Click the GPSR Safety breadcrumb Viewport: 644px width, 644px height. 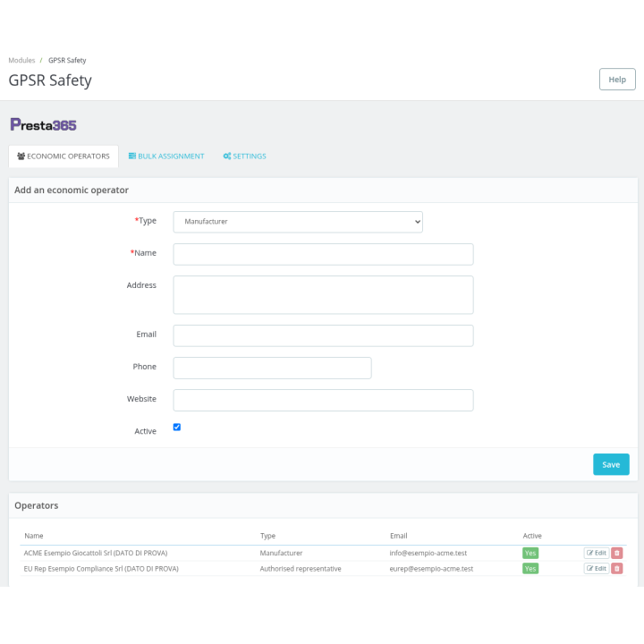67,61
